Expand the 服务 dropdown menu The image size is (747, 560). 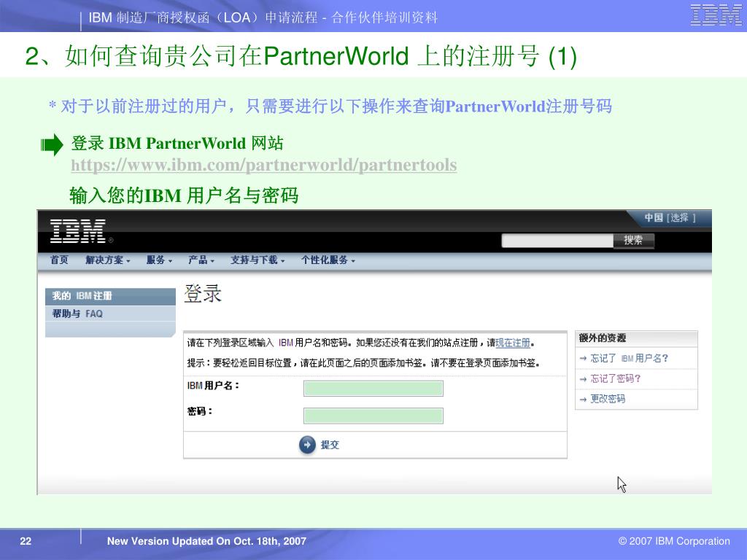[159, 260]
